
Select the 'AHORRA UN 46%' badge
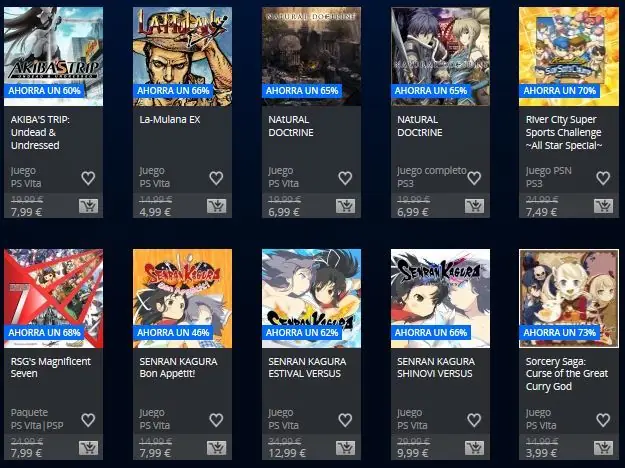173,332
